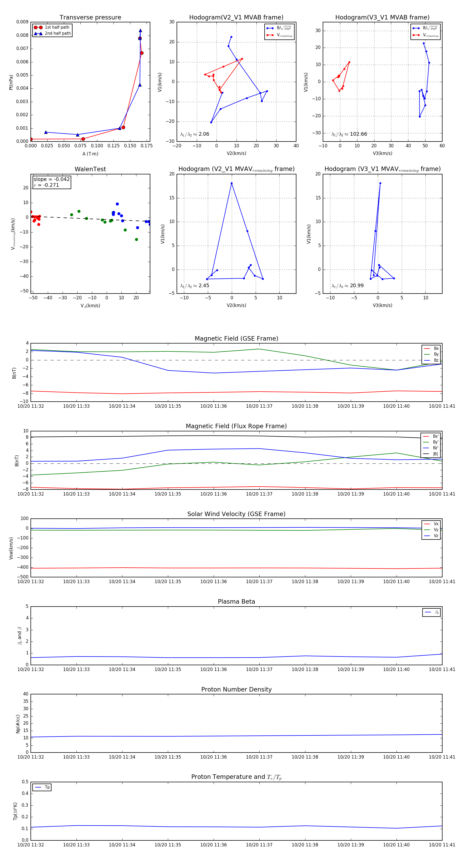Click the 'Proton Number Density' title

click(x=236, y=689)
